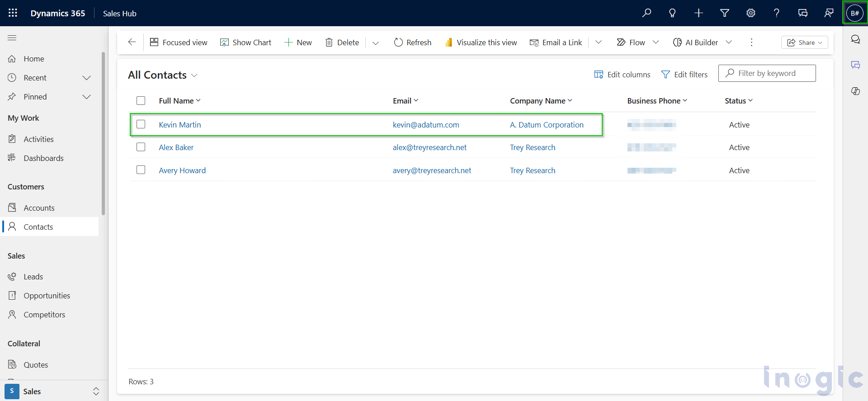
Task: Click the help question mark icon
Action: (x=777, y=13)
